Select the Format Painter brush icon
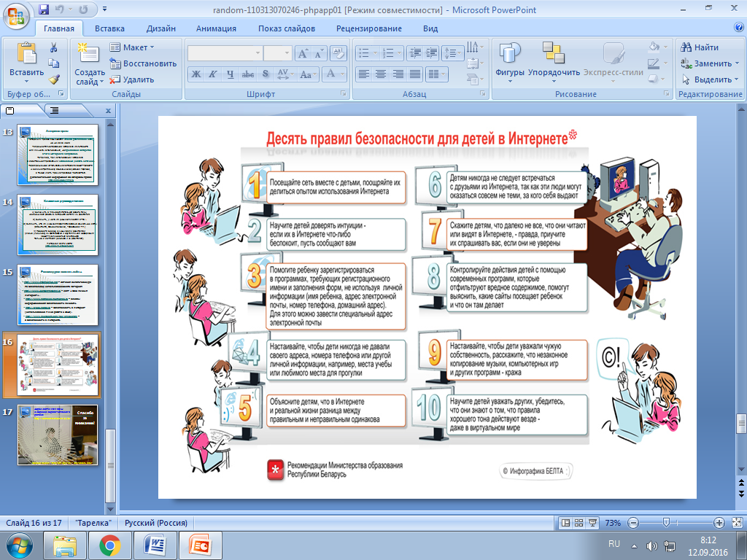 [54, 79]
